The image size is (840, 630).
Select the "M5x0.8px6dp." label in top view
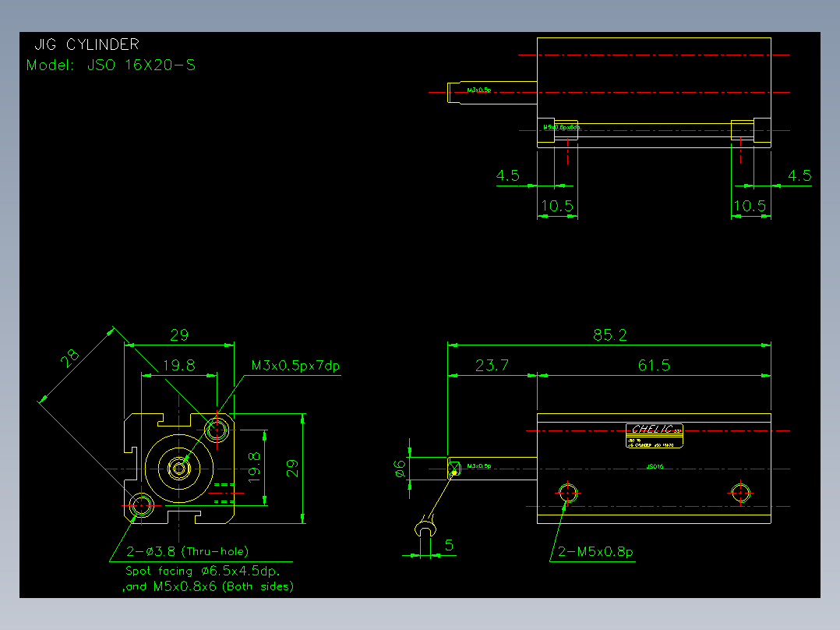tap(562, 128)
